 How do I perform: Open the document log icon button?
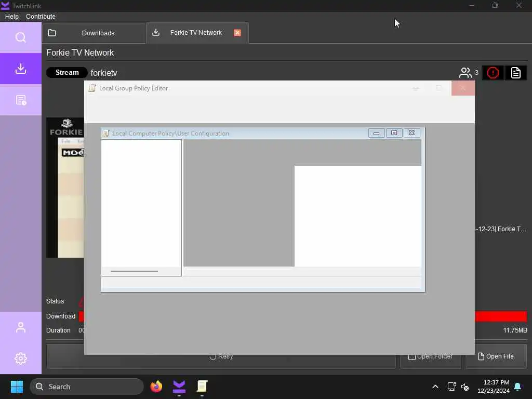point(516,73)
